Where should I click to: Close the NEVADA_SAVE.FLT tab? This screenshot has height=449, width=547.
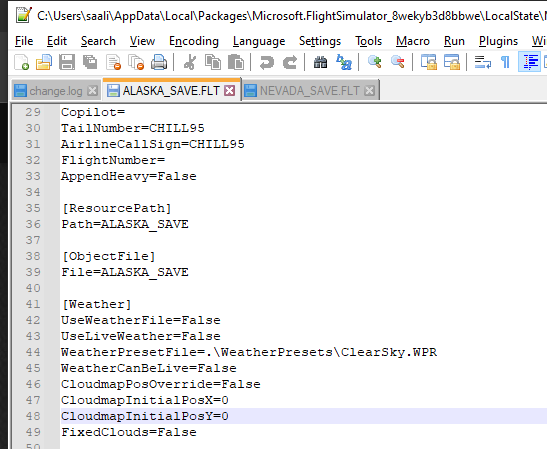[x=369, y=91]
